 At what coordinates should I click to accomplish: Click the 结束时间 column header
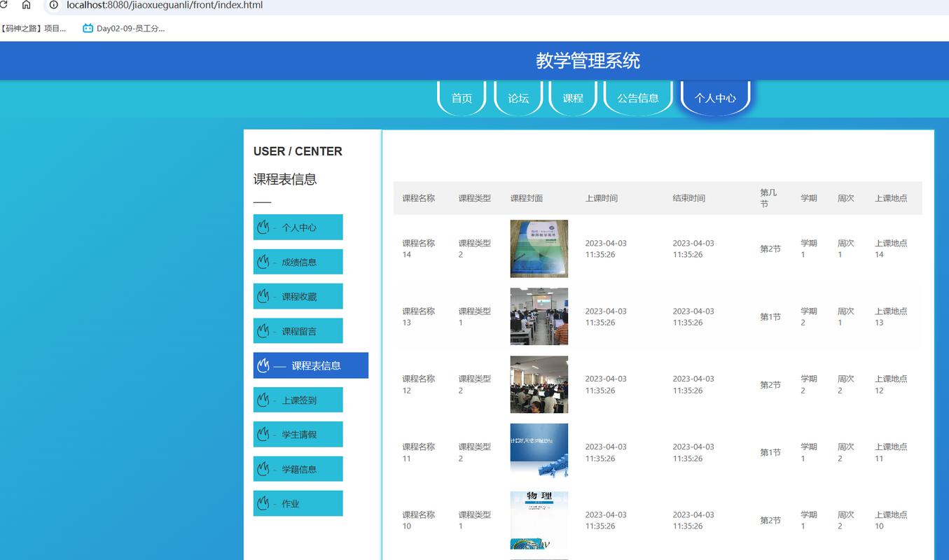pos(689,198)
